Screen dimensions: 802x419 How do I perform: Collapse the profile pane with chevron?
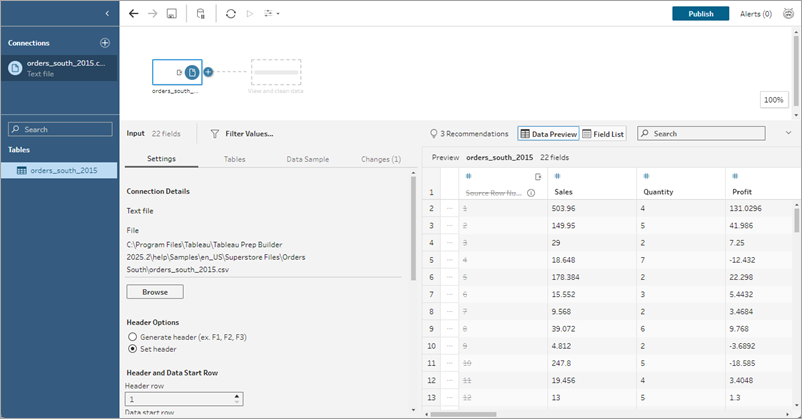click(x=788, y=133)
